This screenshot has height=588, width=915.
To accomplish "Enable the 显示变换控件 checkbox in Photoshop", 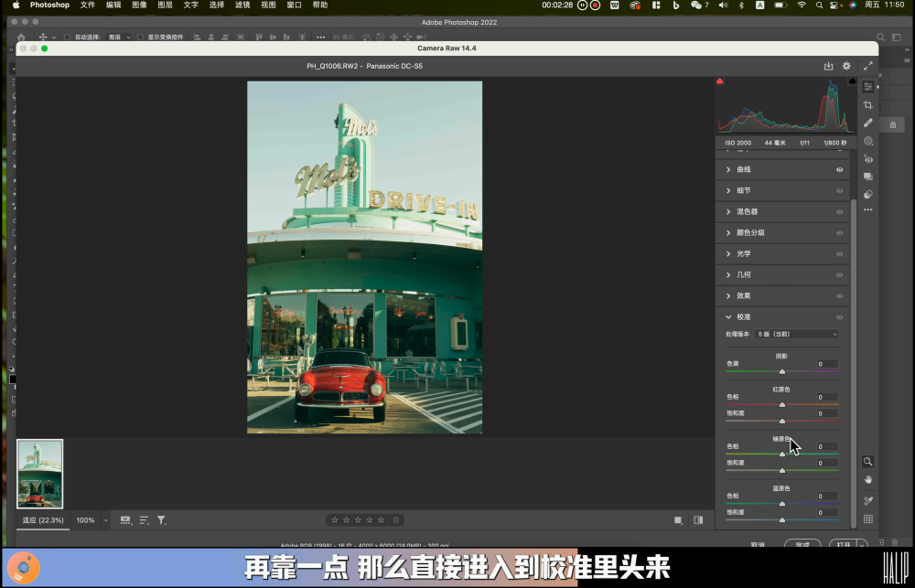I will [140, 37].
